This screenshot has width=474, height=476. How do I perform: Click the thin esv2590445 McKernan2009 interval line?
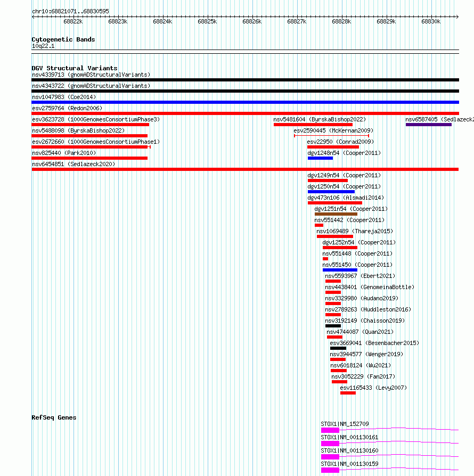pos(332,136)
